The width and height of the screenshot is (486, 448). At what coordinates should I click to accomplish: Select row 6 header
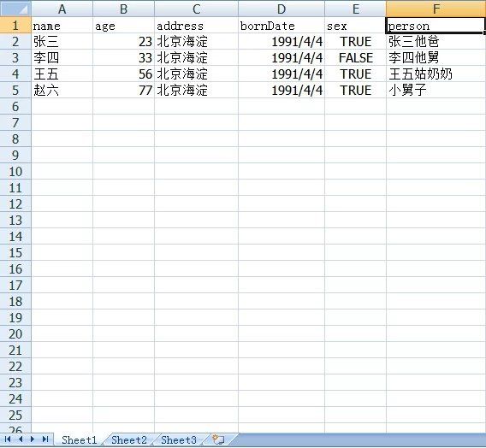[x=15, y=107]
